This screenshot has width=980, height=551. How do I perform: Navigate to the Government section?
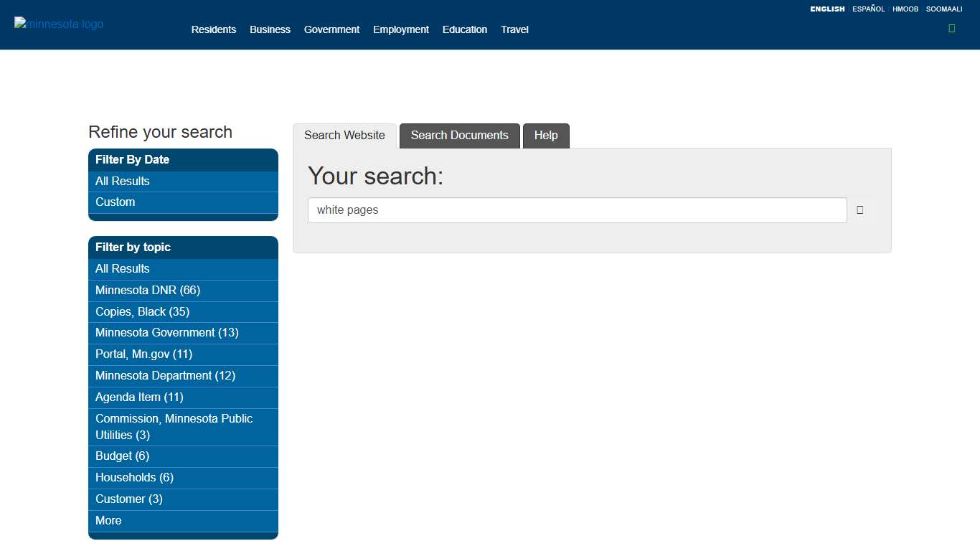(x=331, y=29)
